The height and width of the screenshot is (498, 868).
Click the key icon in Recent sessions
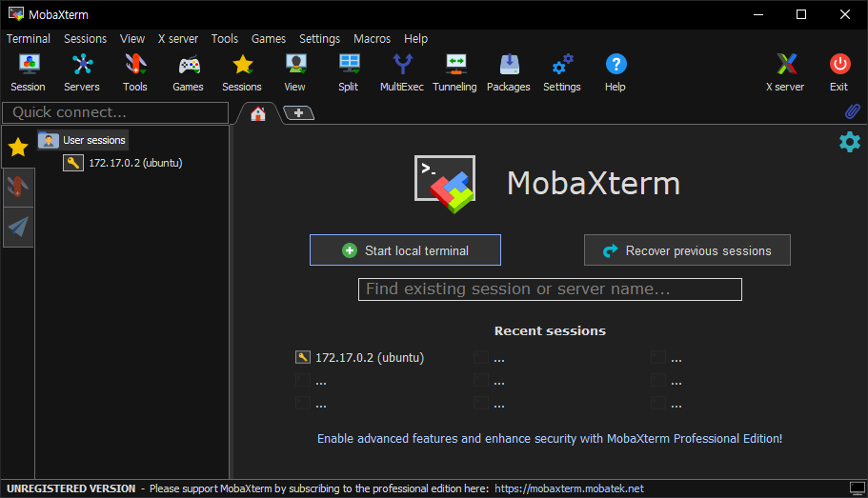click(303, 357)
